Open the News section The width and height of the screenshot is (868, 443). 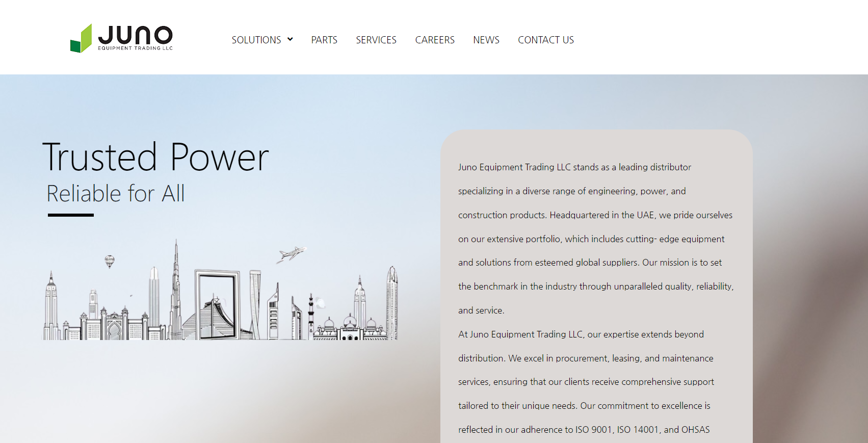[x=486, y=40]
